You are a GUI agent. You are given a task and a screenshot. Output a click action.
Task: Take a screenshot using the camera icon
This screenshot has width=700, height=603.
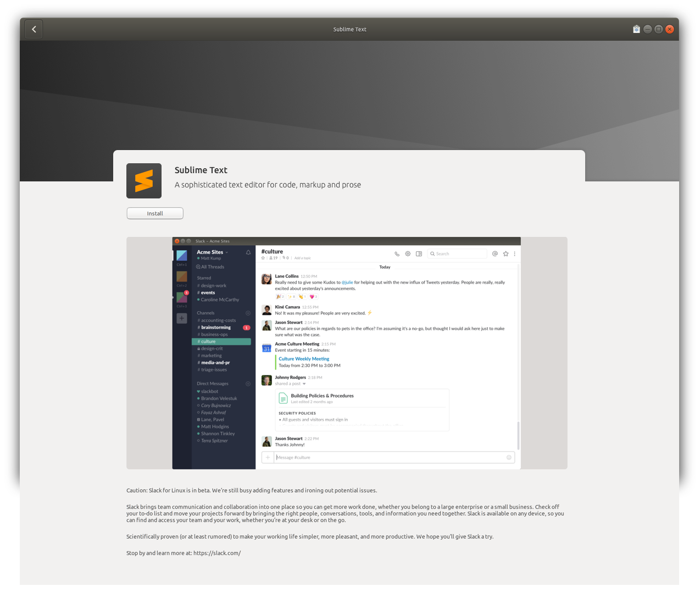tap(636, 29)
